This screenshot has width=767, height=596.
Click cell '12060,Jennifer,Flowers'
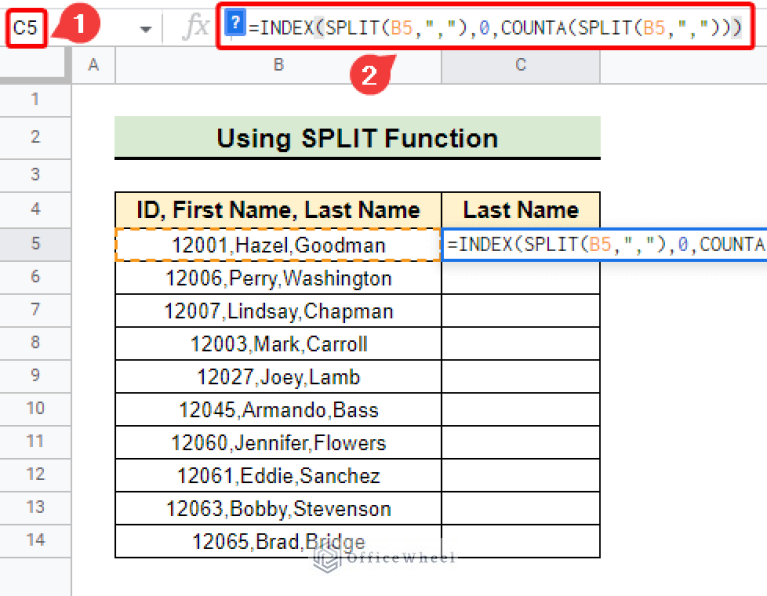coord(278,442)
